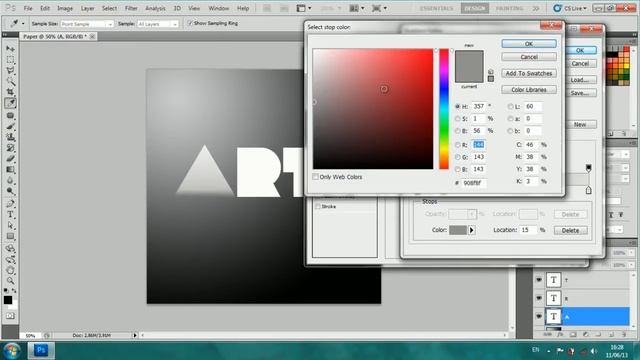Switch to the Painting workspace
Viewport: 640px width, 360px height.
(509, 8)
